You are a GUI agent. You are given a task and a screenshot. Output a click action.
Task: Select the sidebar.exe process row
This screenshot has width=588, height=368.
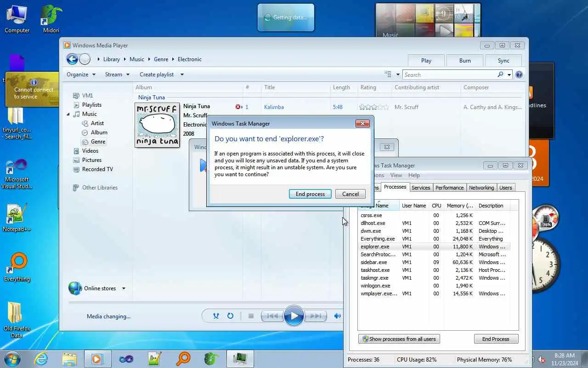434,262
